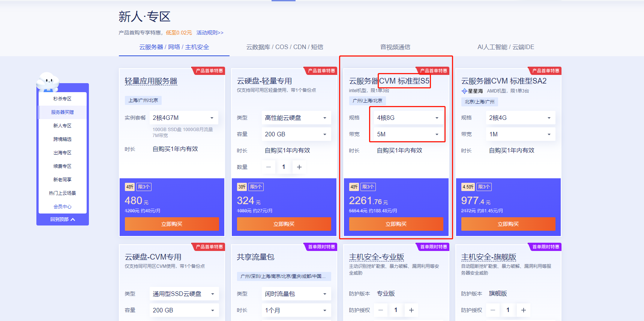Click 回到顶部 up-arrow button

[63, 219]
